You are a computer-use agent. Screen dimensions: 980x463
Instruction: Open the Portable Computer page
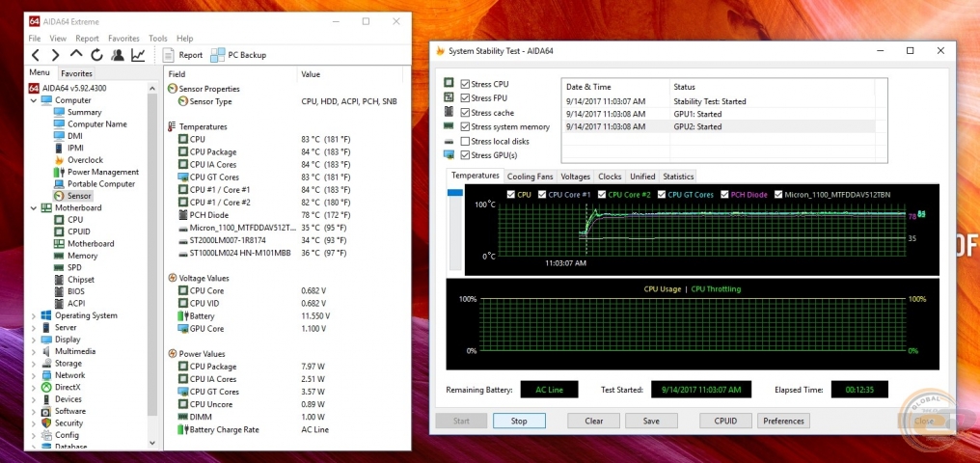pos(100,183)
